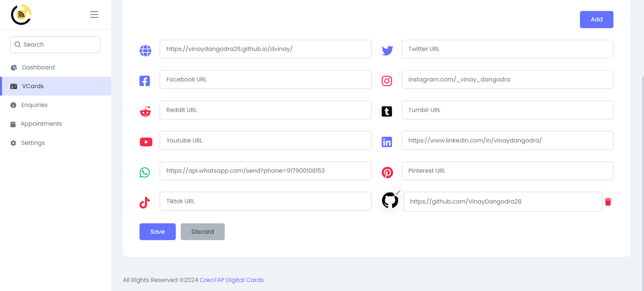Click the Save button

[157, 232]
